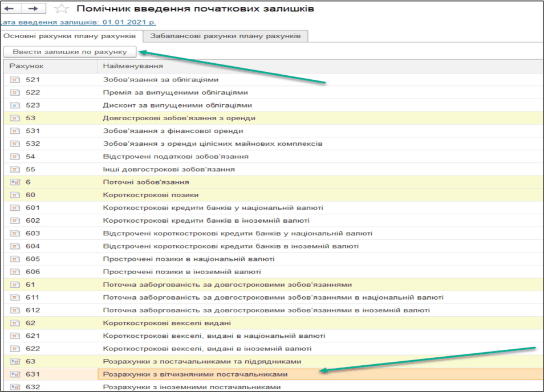Switch to Забалансові рахунки плану рахунків tab
The image size is (544, 392).
[225, 36]
